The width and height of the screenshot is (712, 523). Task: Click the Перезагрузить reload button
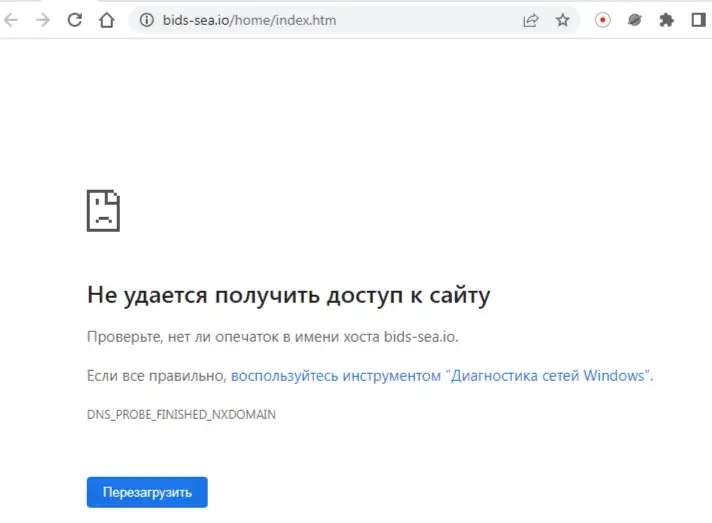point(147,492)
